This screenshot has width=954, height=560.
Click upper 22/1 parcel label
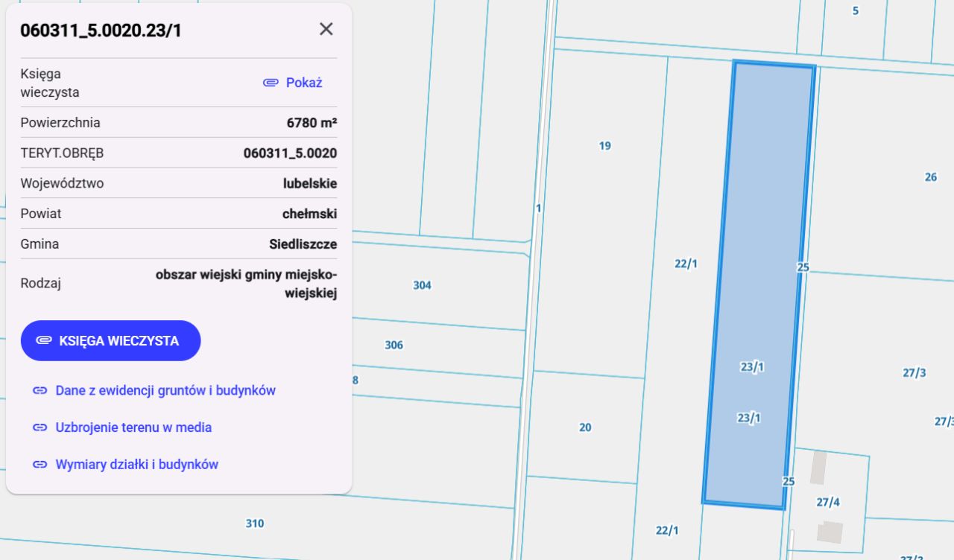coord(686,264)
